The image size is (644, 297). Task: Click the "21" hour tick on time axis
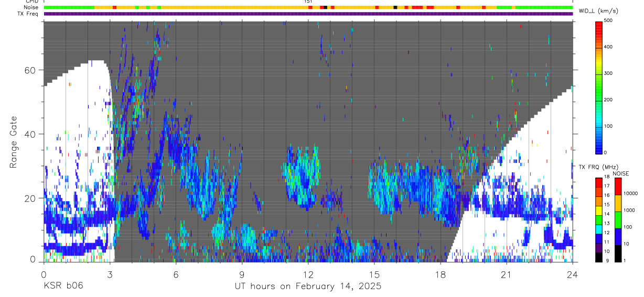coord(506,274)
